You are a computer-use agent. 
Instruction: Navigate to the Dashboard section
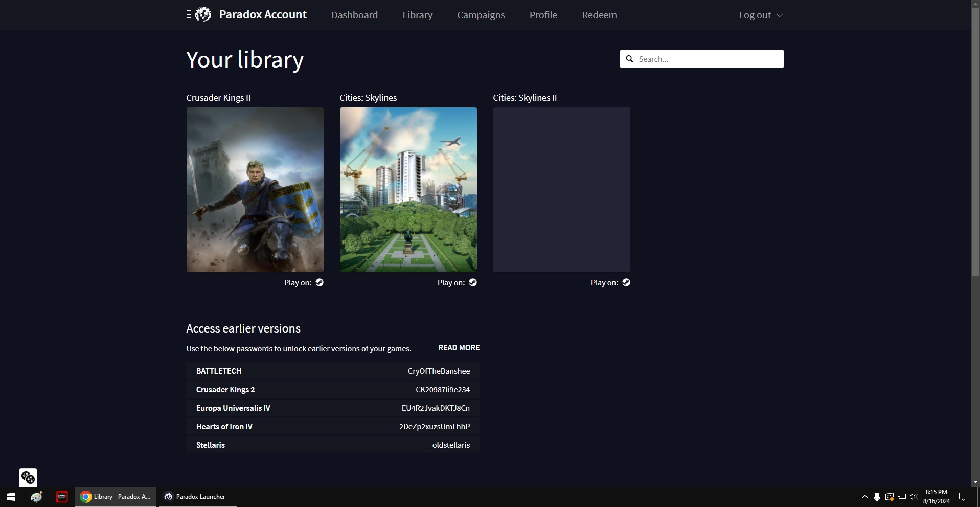tap(354, 15)
